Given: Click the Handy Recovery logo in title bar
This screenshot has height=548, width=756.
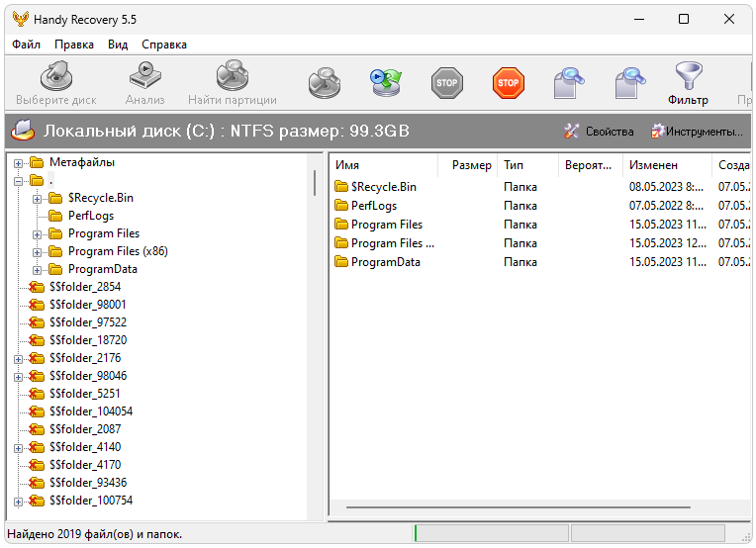Looking at the screenshot, I should coord(20,19).
